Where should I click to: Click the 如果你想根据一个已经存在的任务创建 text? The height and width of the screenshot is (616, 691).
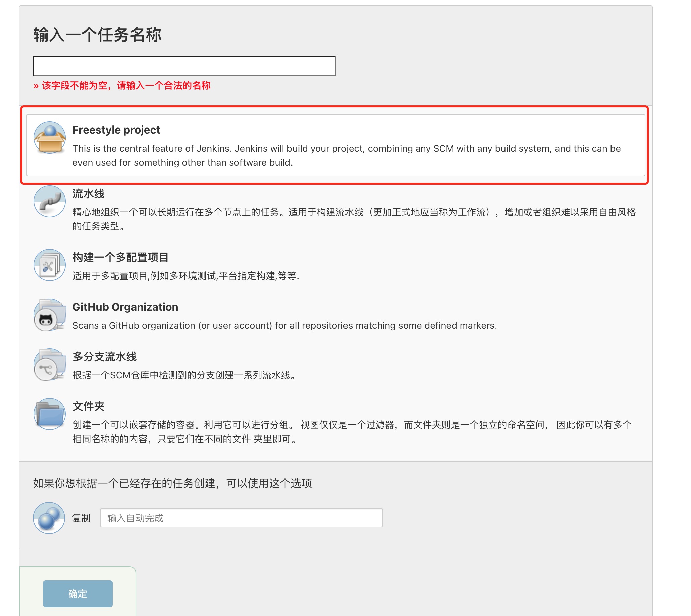pos(172,484)
